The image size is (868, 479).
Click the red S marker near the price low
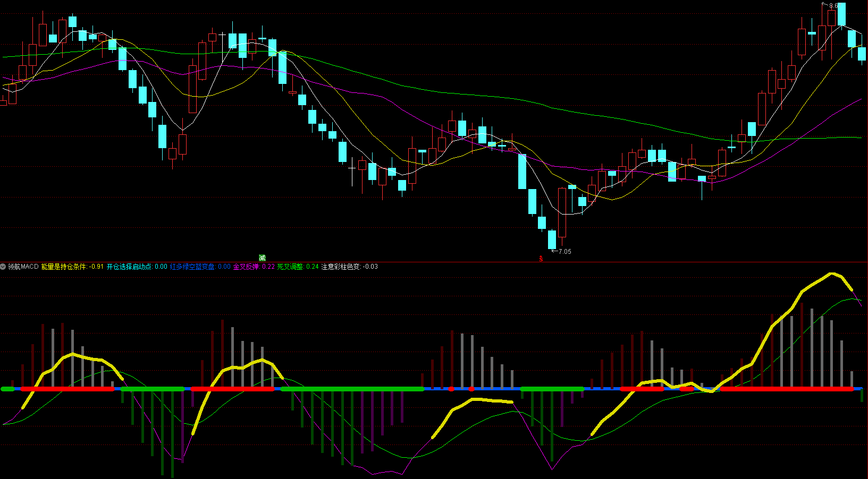point(541,259)
